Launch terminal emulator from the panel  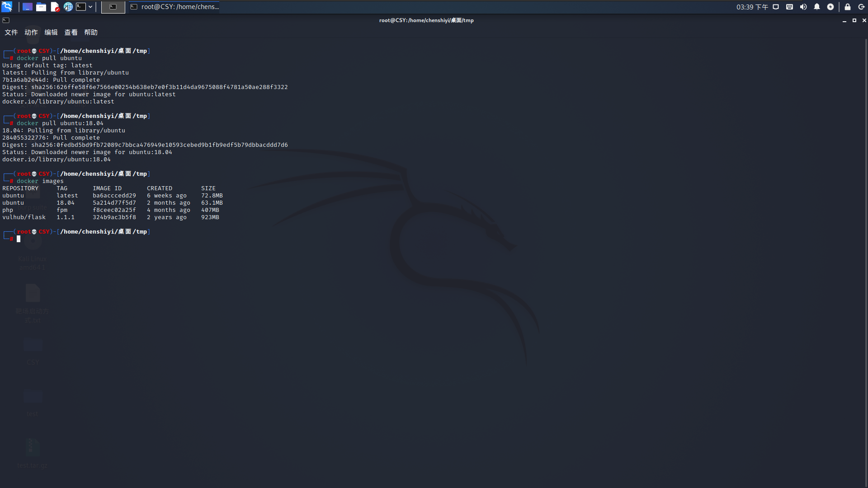[x=81, y=7]
